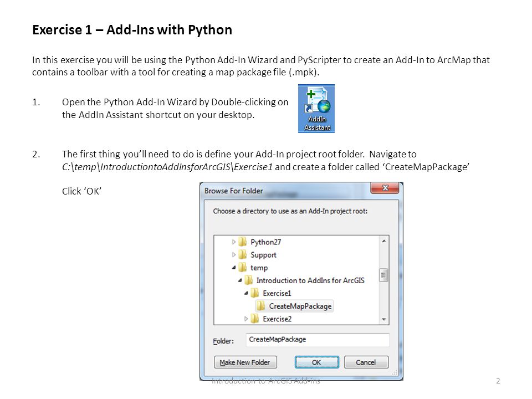The image size is (532, 399).
Task: Click the Exercise2 folder icon
Action: pyautogui.click(x=254, y=319)
